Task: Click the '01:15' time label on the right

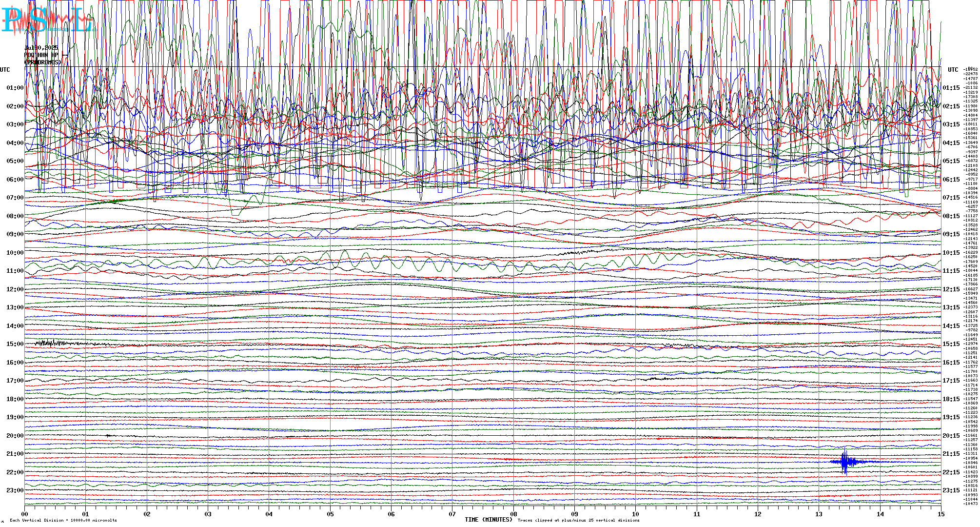Action: pos(951,88)
